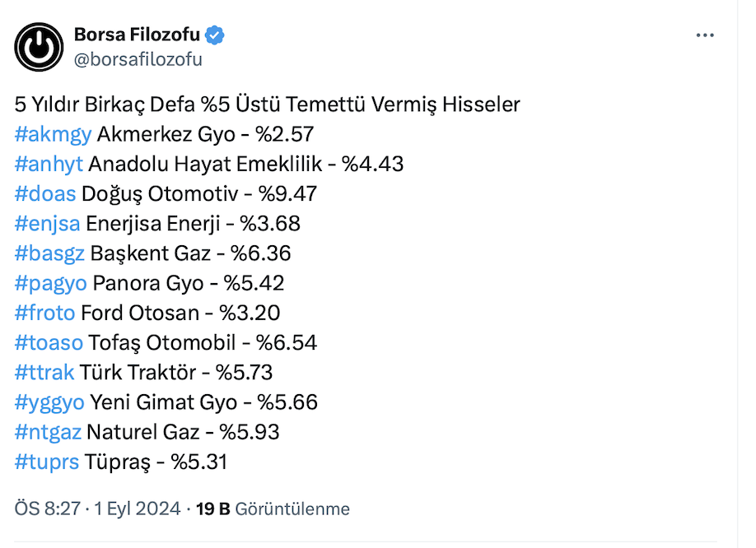
Task: Click the 19 B Görüntülenme view count
Action: pyautogui.click(x=273, y=509)
